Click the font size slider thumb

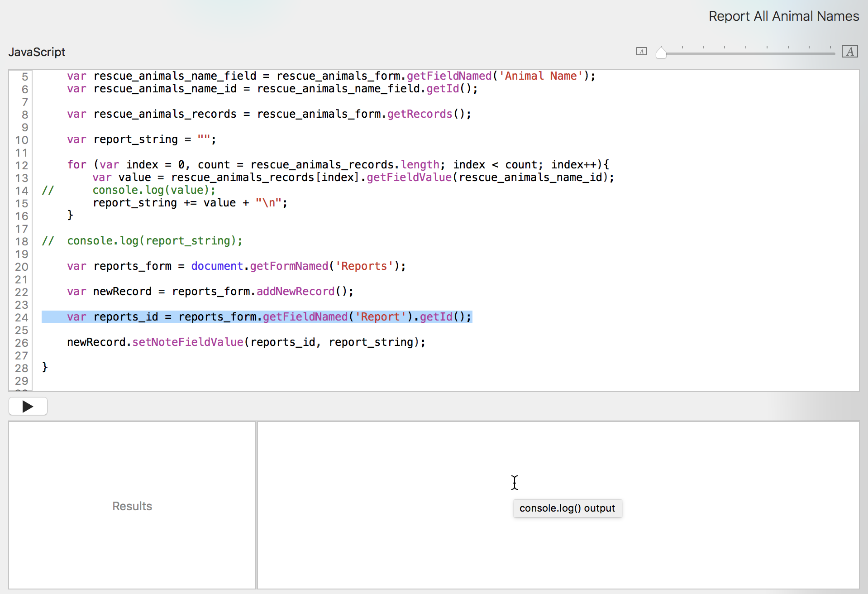(x=661, y=53)
